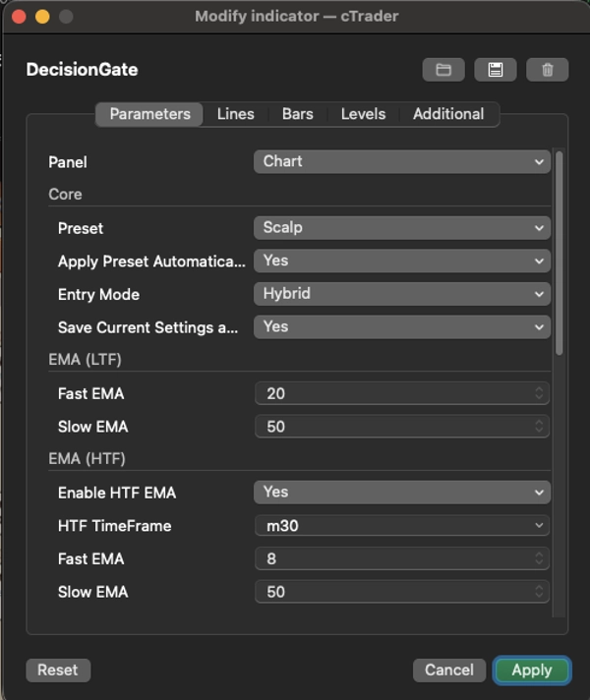Click the green Apply button
The width and height of the screenshot is (590, 700).
532,671
